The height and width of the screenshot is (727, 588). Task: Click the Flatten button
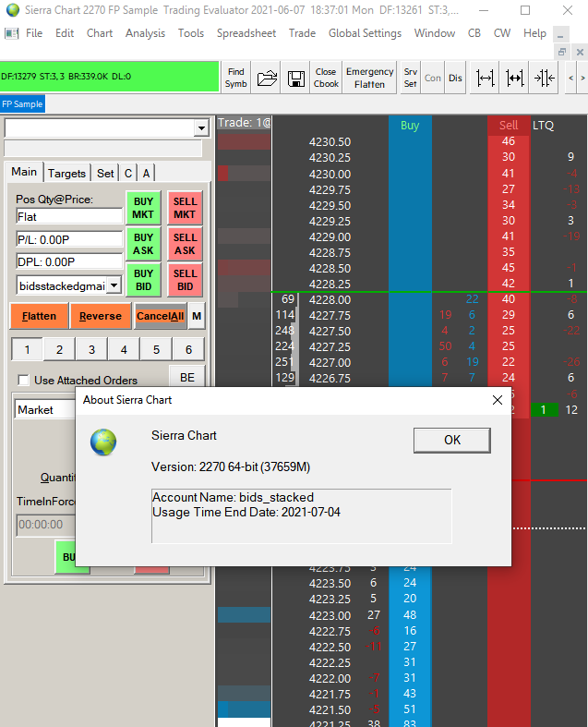coord(39,316)
